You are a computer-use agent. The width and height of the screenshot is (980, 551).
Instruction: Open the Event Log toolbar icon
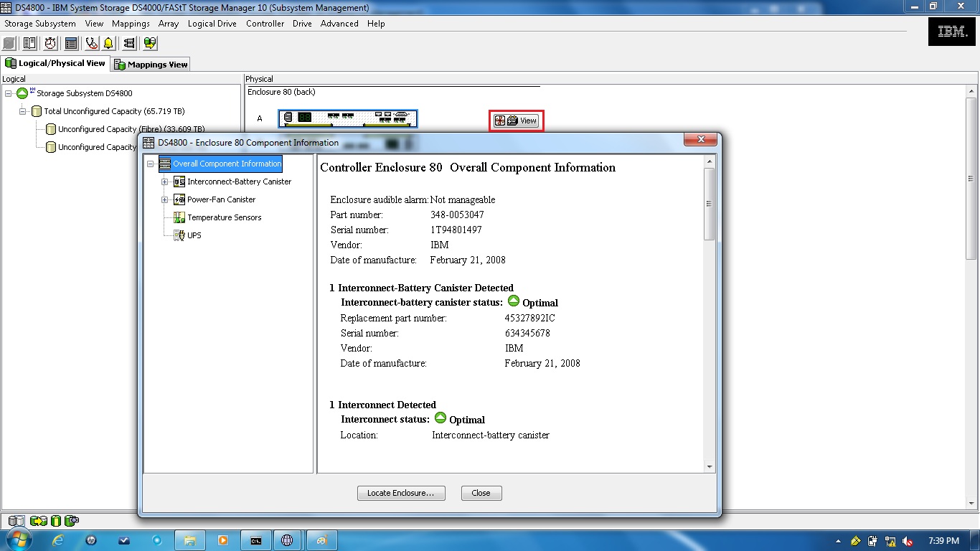pyautogui.click(x=71, y=43)
